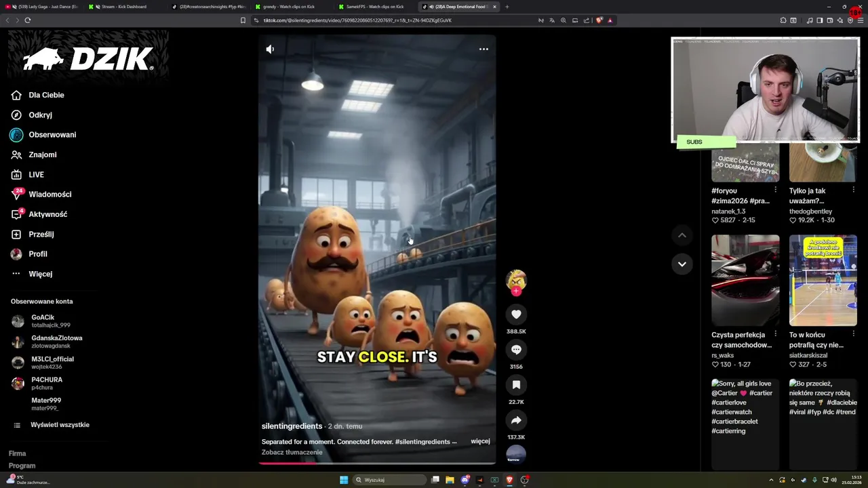Open the thedogbentley video thumbnail

point(823,163)
